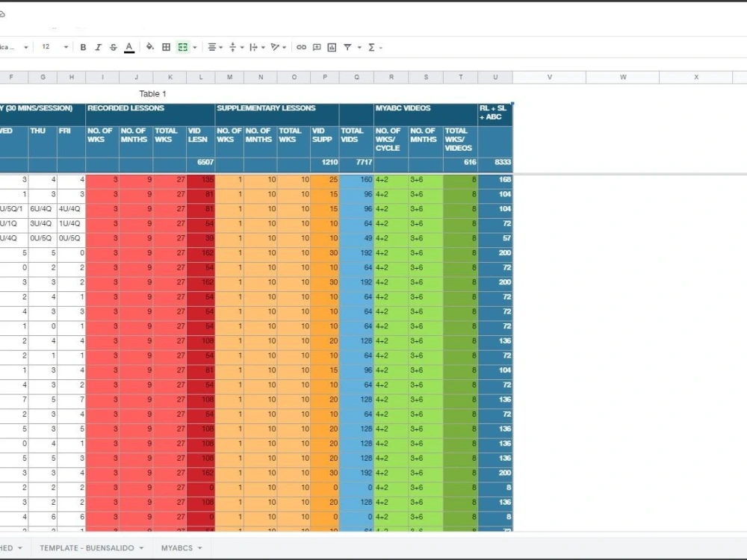Select column V header
Screen dimensions: 747x560
549,77
